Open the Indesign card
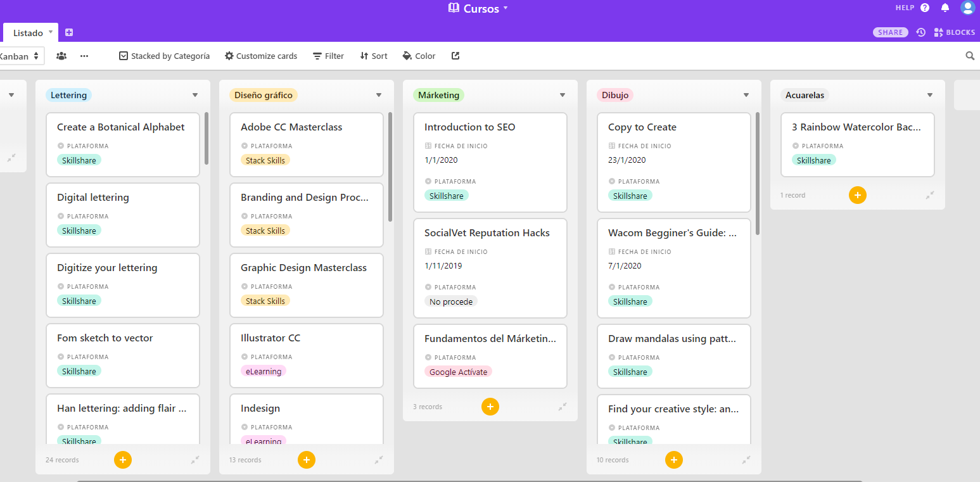980x482 pixels. coord(307,419)
